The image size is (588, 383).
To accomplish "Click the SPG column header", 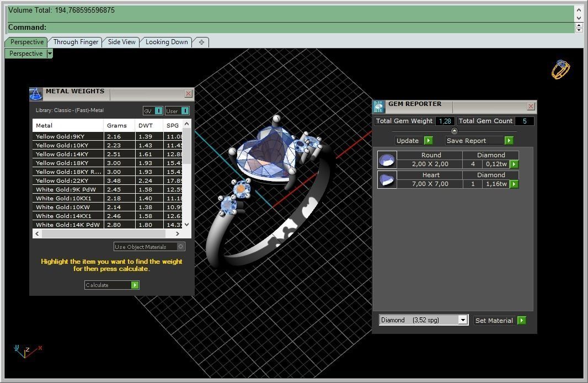I will tap(173, 125).
